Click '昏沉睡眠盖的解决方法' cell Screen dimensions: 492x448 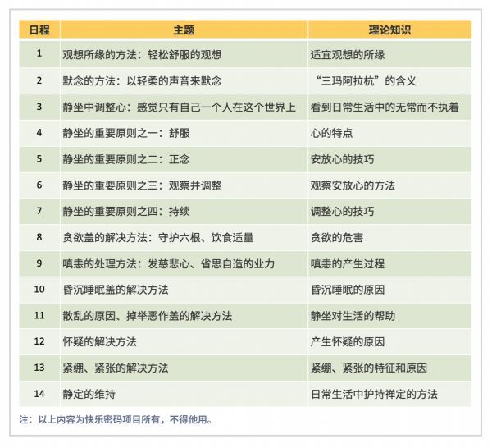click(x=184, y=290)
